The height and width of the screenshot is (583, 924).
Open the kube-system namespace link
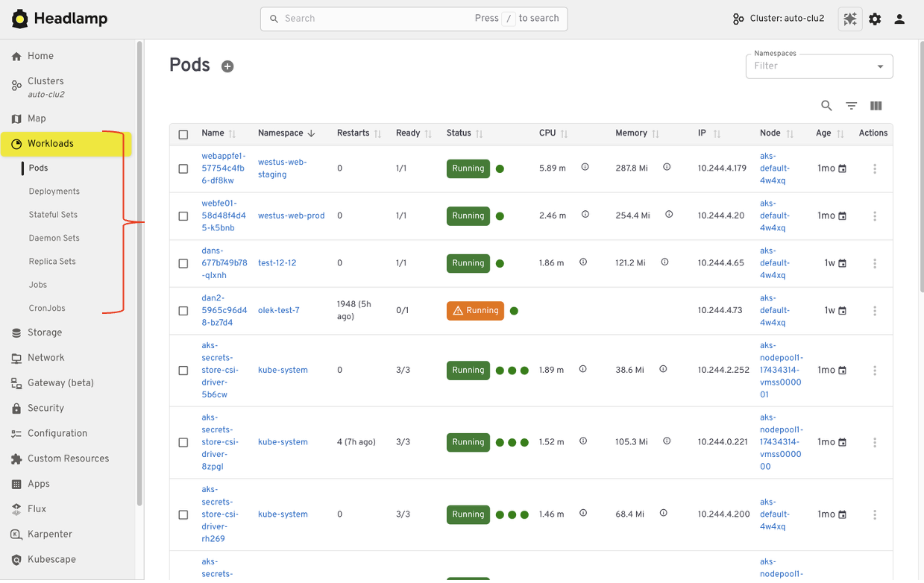click(283, 370)
